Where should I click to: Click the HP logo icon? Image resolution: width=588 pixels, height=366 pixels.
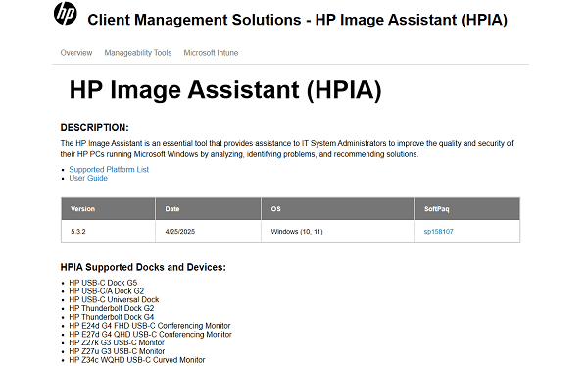(x=66, y=14)
